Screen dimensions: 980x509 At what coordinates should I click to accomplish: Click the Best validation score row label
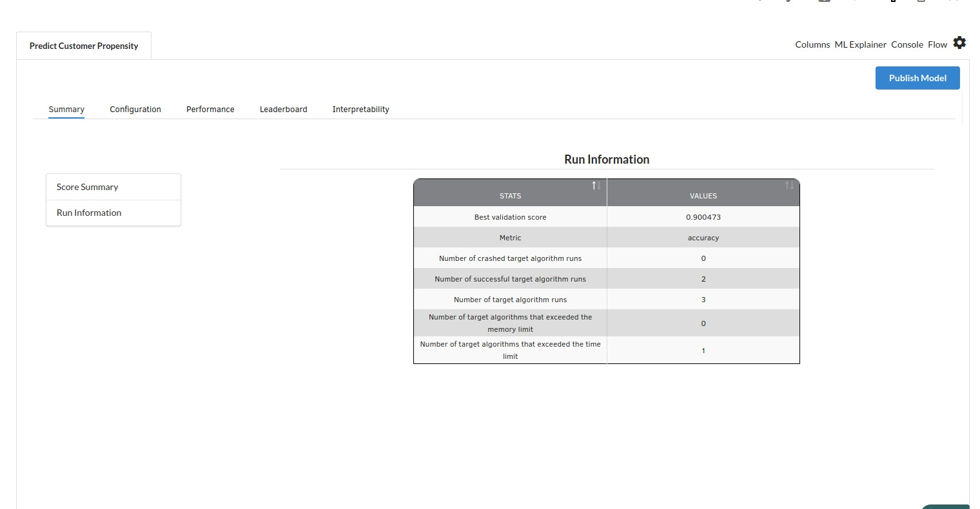point(510,217)
